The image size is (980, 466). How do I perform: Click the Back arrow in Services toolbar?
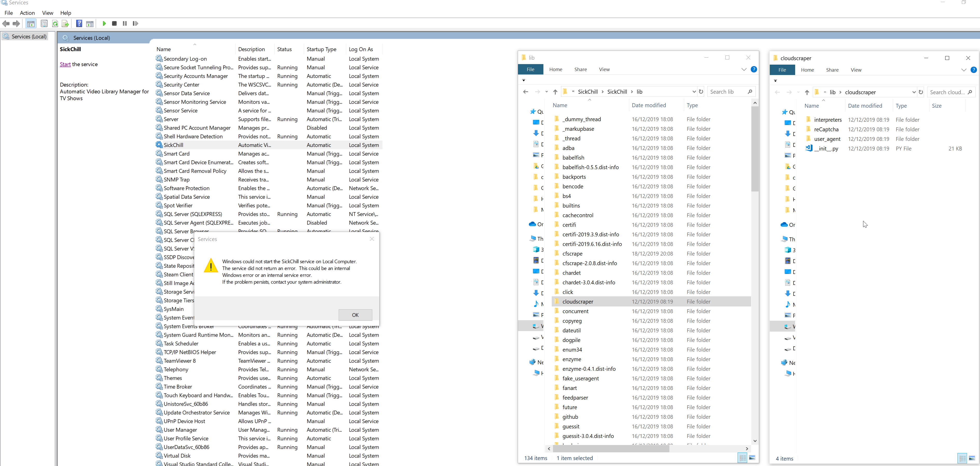tap(6, 24)
